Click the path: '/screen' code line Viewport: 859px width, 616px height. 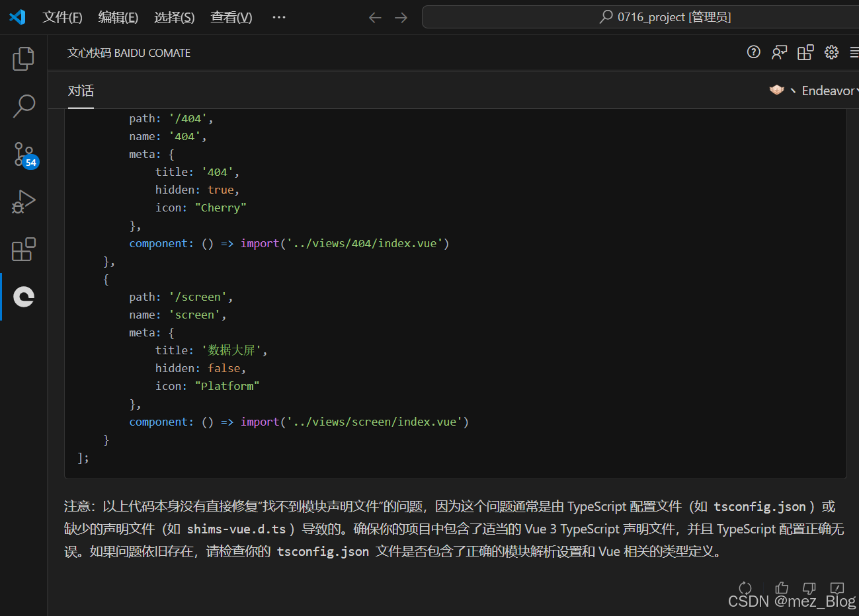click(x=181, y=297)
